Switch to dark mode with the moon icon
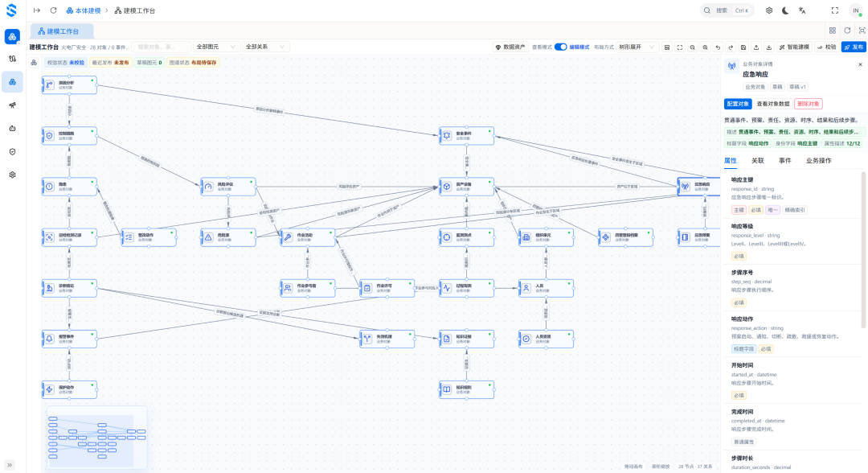 785,10
